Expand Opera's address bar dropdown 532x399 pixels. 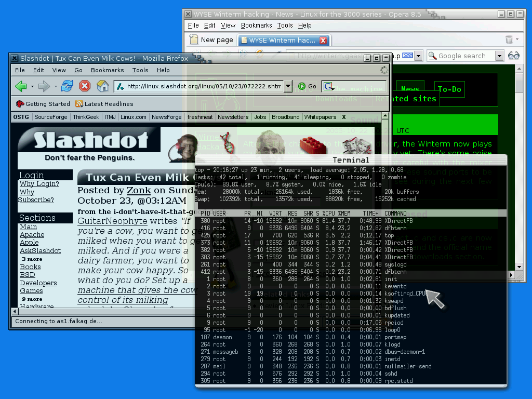(419, 56)
